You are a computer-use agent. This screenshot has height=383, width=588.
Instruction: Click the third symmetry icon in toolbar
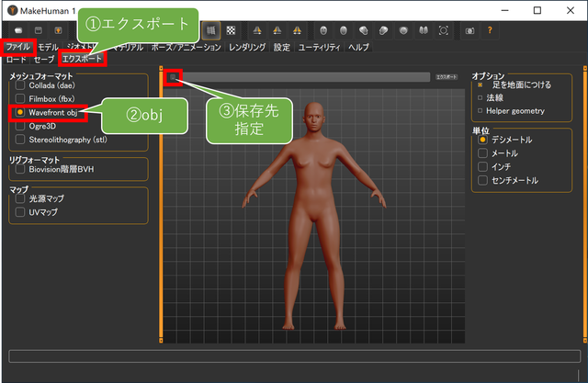(297, 30)
